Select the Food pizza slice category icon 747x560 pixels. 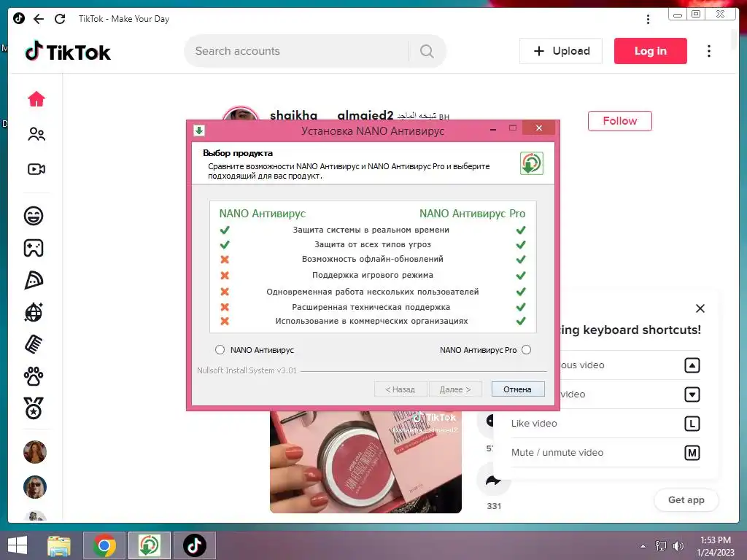click(x=34, y=280)
